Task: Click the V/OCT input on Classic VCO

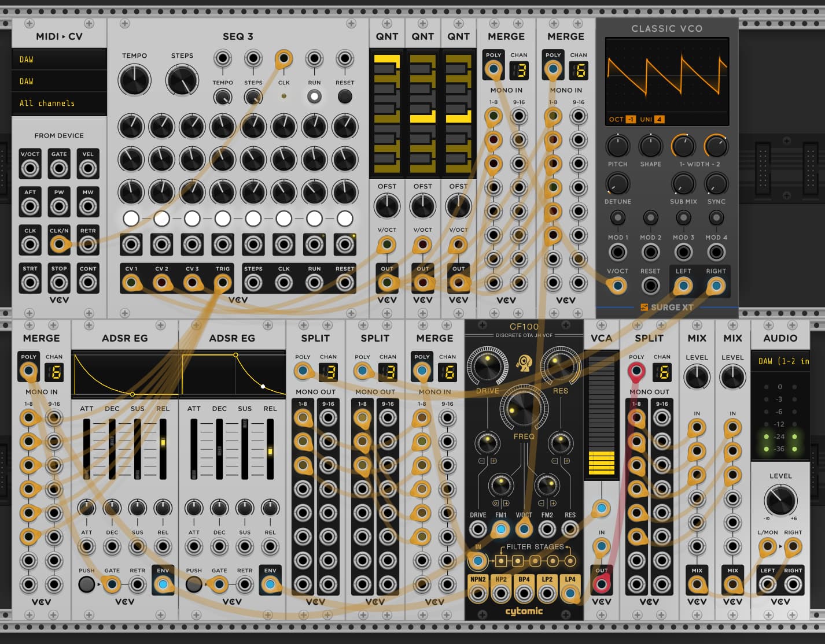Action: (618, 286)
